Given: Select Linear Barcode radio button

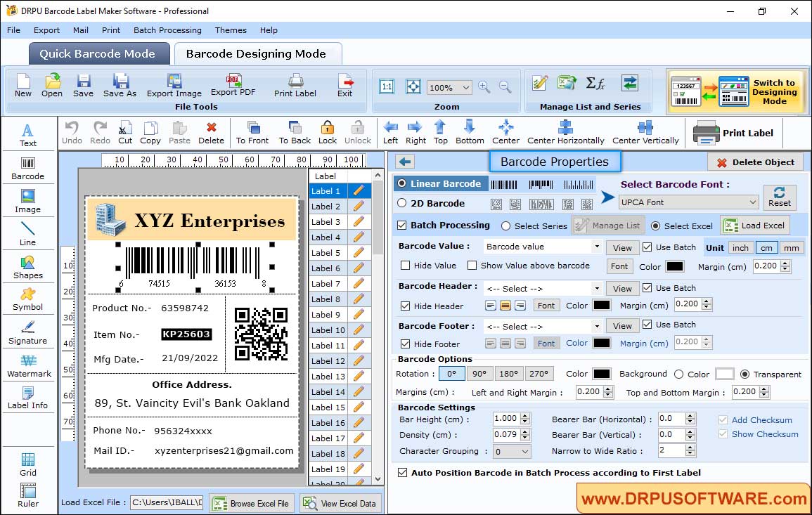Looking at the screenshot, I should click(x=402, y=184).
